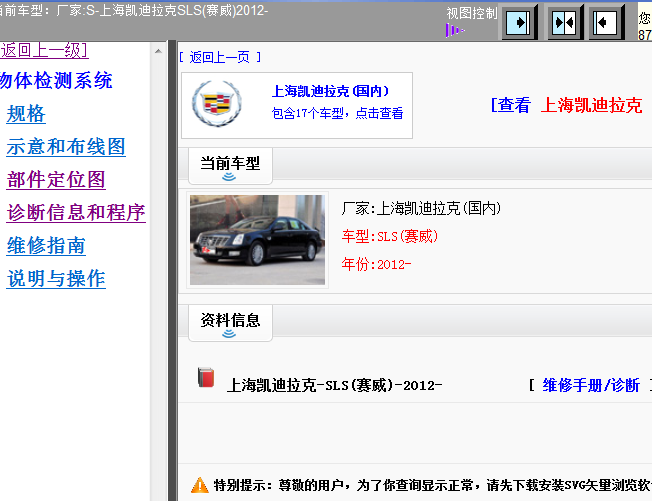The height and width of the screenshot is (501, 652).
Task: Click 上海凯迪拉克(国内) brand title
Action: (331, 91)
